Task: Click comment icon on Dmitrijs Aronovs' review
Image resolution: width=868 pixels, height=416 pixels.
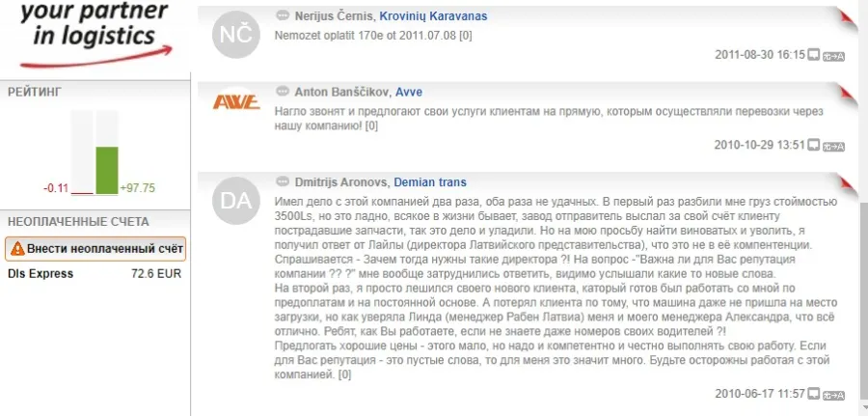Action: 813,394
